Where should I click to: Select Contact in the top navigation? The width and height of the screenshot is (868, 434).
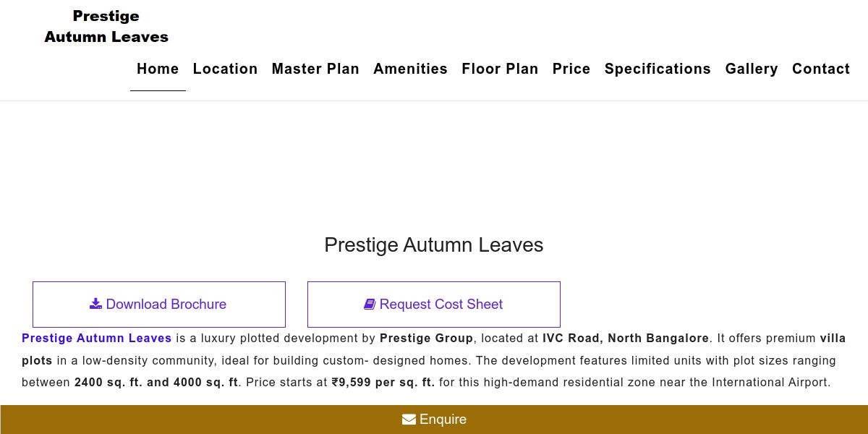tap(821, 69)
